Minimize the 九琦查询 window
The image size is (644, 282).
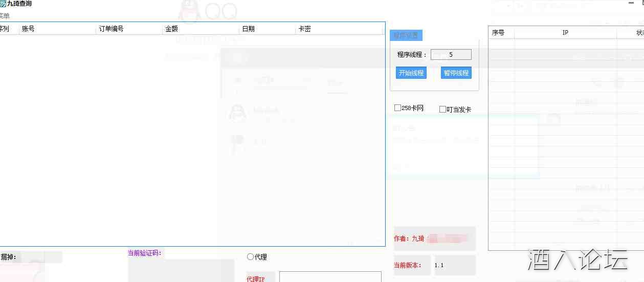coord(631,3)
